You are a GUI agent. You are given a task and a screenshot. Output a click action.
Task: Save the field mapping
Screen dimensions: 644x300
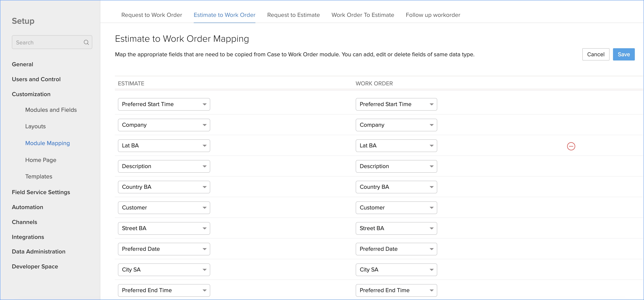click(624, 54)
